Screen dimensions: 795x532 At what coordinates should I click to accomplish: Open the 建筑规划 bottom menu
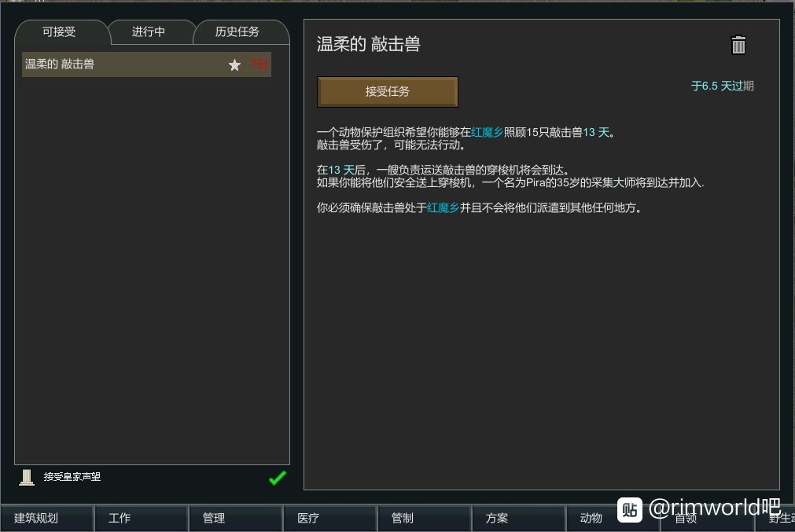(x=47, y=518)
